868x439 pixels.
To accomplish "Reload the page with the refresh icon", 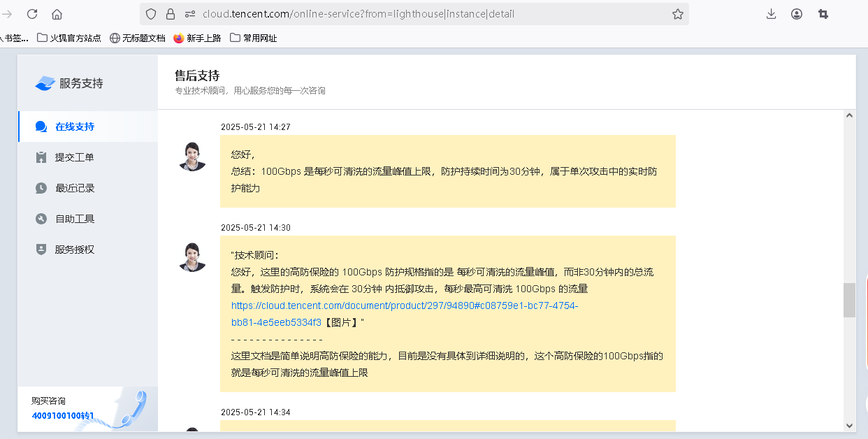I will pos(32,14).
